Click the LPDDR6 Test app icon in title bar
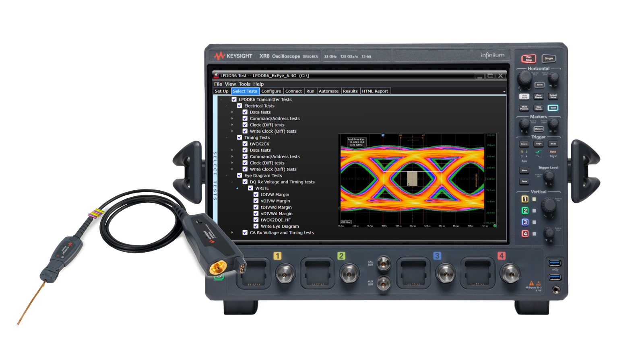Viewport: 644px width, 362px height. (216, 75)
